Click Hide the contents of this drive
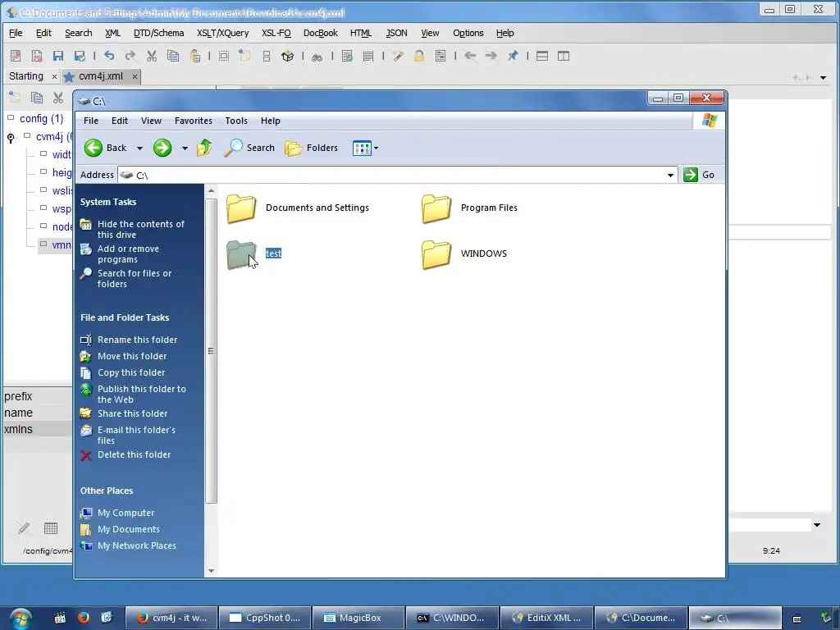 [x=141, y=230]
